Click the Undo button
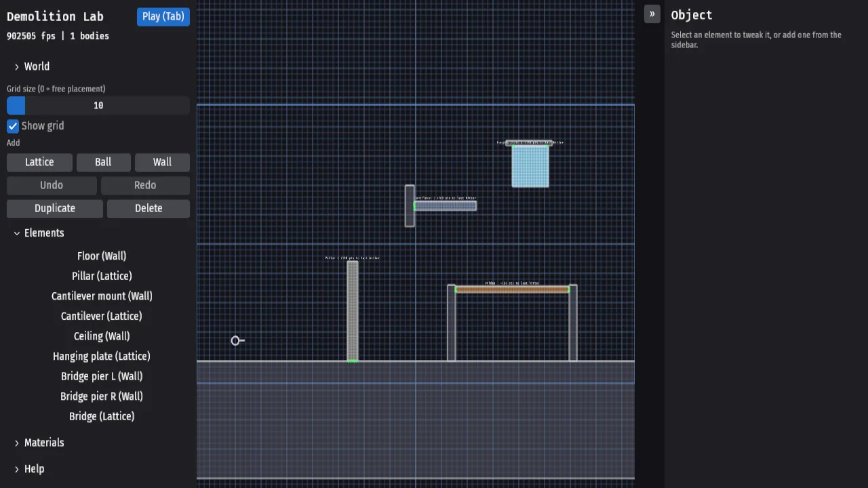 pos(52,185)
